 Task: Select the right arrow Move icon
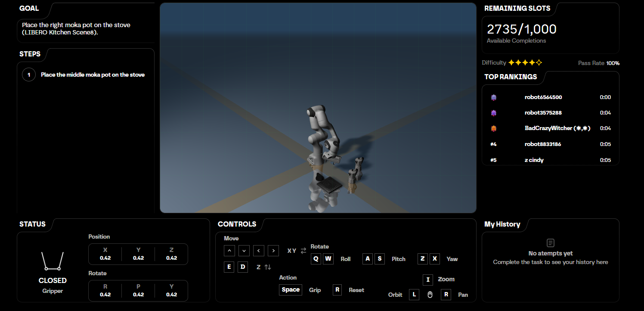click(x=273, y=250)
